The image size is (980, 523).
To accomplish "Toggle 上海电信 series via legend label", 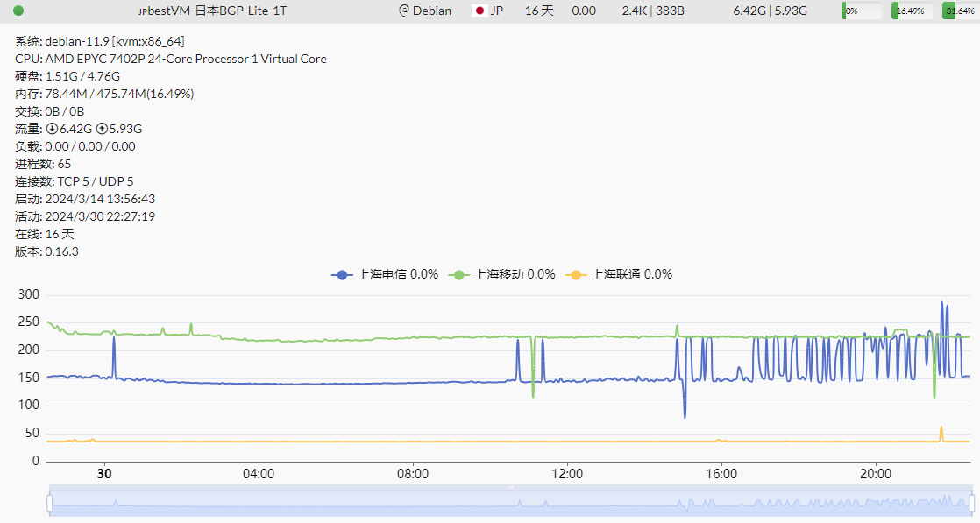I will tap(397, 274).
